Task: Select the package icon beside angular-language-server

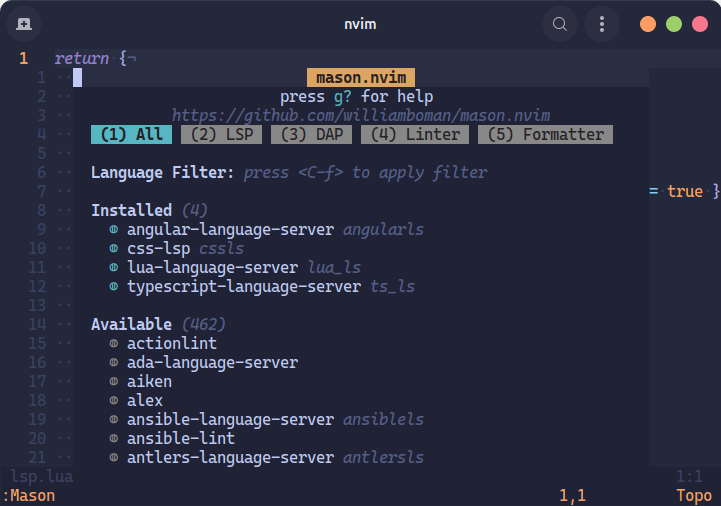Action: pyautogui.click(x=114, y=230)
